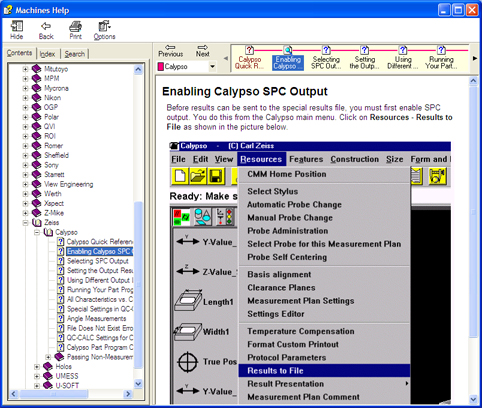Expand the Passing Non-Measurement node
Image resolution: width=482 pixels, height=408 pixels.
[x=48, y=357]
